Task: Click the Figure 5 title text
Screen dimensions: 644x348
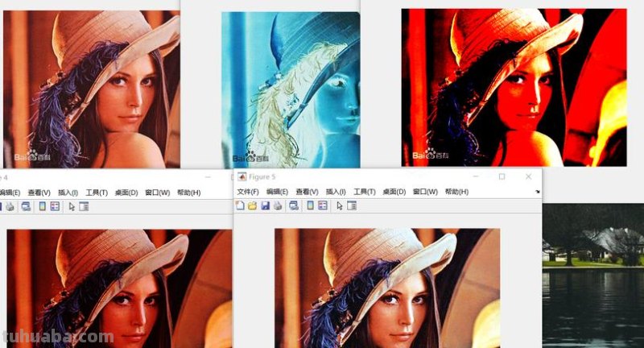Action: pyautogui.click(x=262, y=176)
